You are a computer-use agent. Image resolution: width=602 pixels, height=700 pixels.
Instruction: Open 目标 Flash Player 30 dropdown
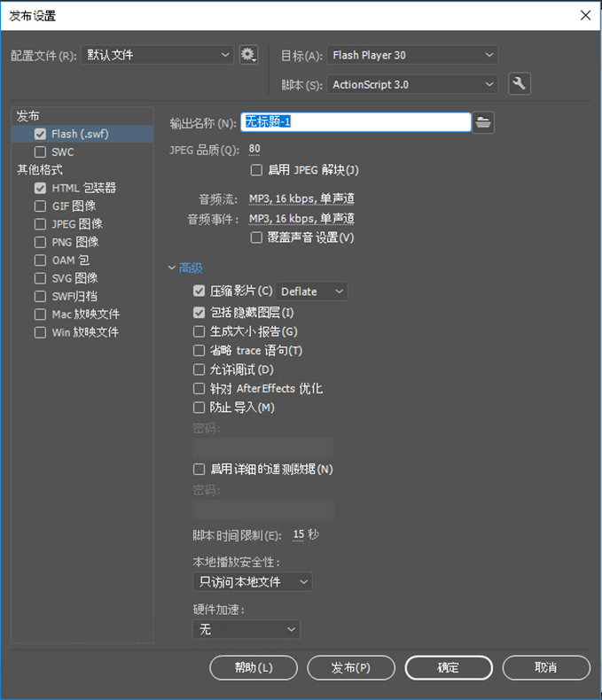[x=412, y=55]
